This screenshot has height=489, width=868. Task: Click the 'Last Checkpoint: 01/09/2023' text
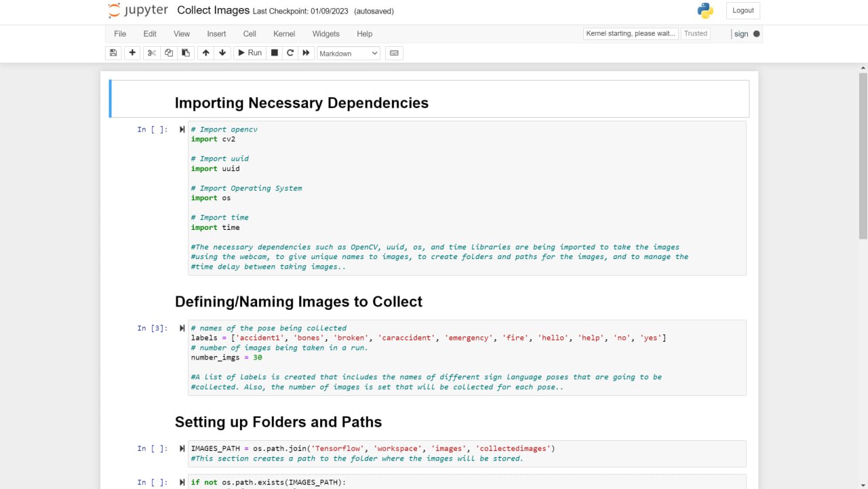click(x=300, y=12)
